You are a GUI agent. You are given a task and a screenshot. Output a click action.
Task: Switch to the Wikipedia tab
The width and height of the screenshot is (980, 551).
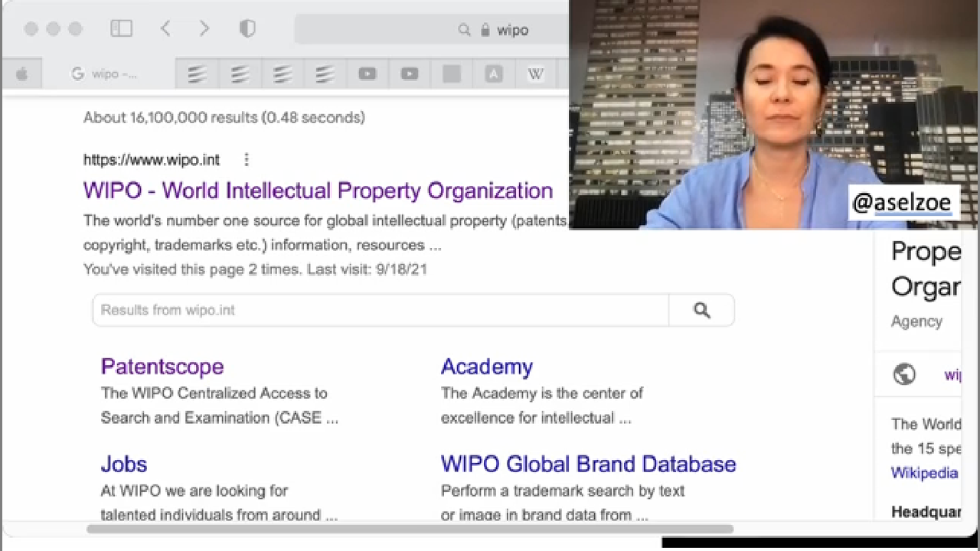[535, 74]
